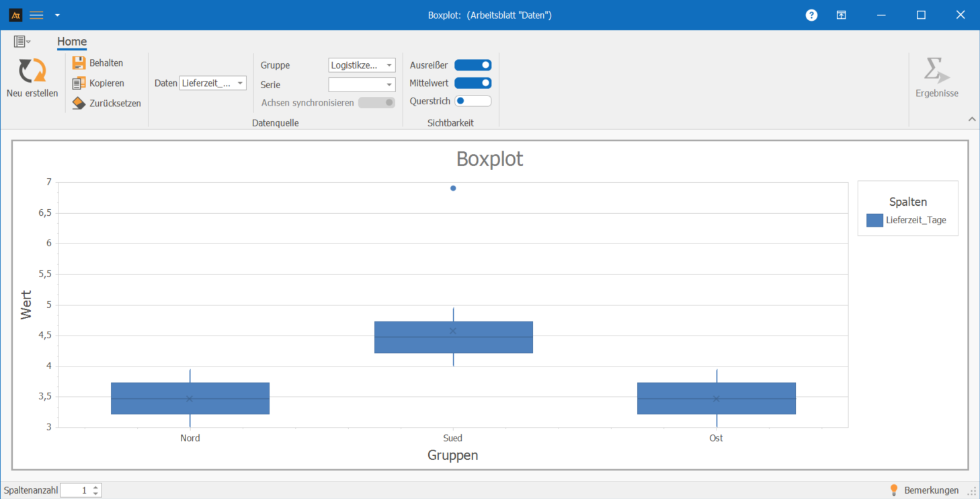
Task: Open the page layout menu beside Home
Action: (22, 42)
